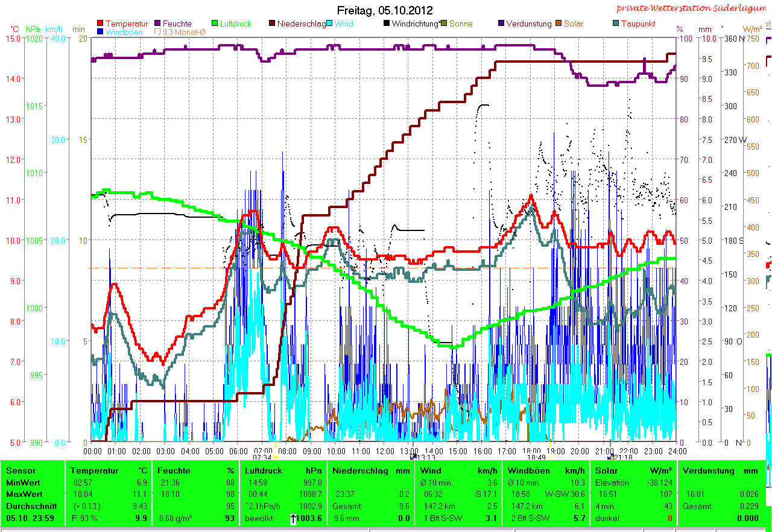Select the green Luftdruck legend marker
The height and width of the screenshot is (532, 772).
tap(215, 24)
